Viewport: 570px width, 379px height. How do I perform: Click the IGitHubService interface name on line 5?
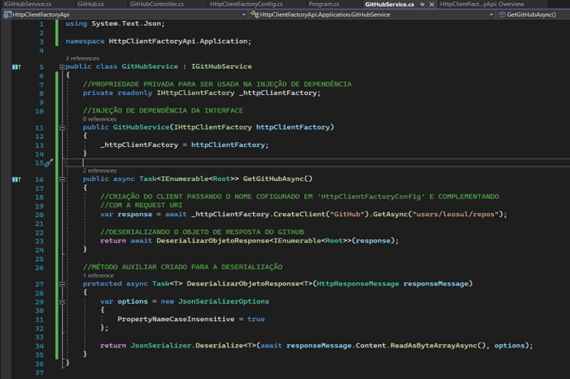tap(221, 66)
